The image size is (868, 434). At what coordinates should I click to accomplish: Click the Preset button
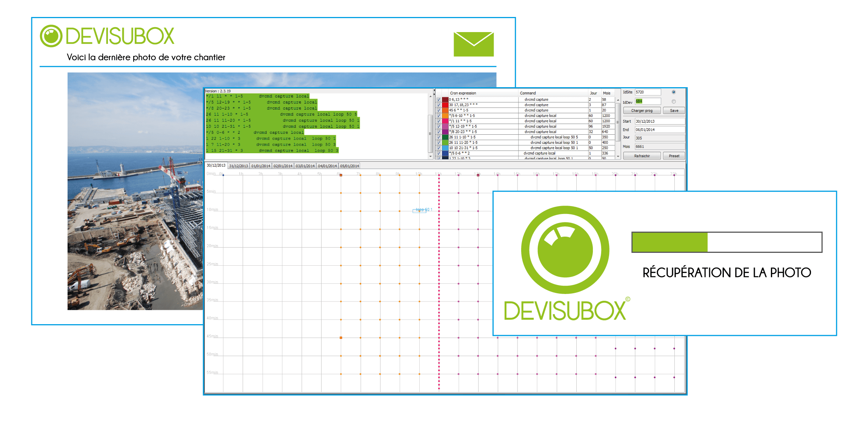674,156
